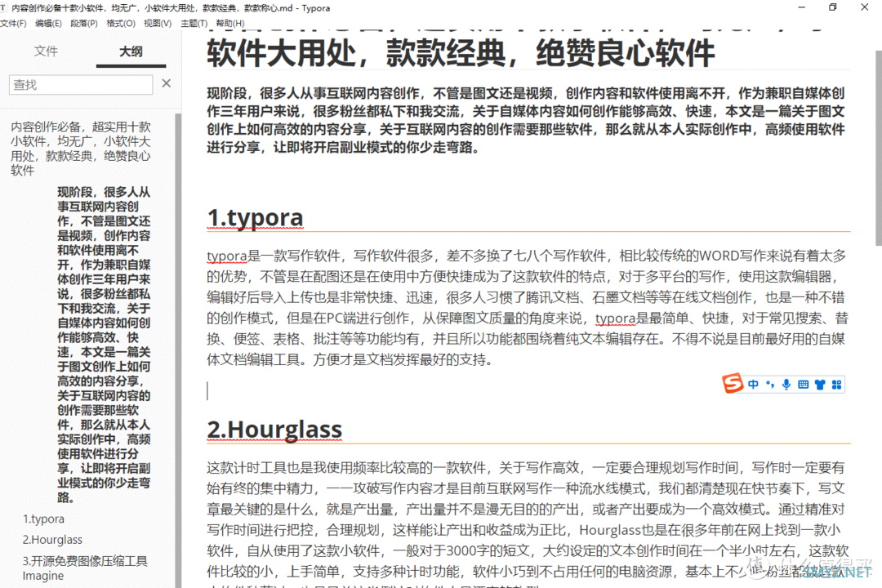Close the Typora window
882x588 pixels.
tap(865, 7)
